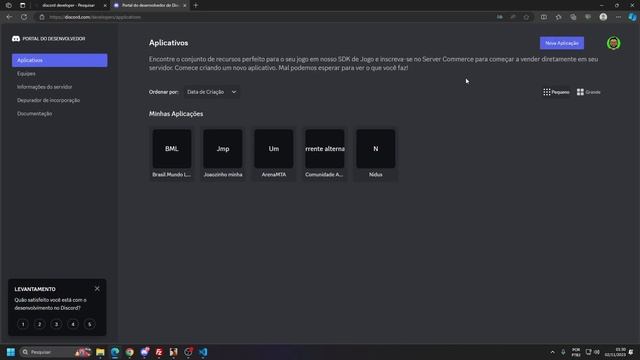Image resolution: width=640 pixels, height=360 pixels.
Task: Open the ArenaMTA application card
Action: (x=273, y=153)
